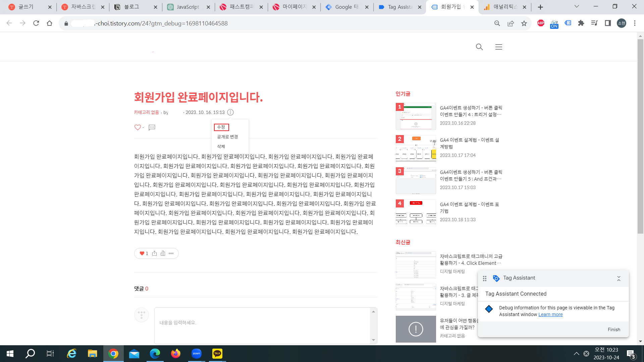Select 수정 from the post menu
The image size is (644, 362).
point(221,127)
